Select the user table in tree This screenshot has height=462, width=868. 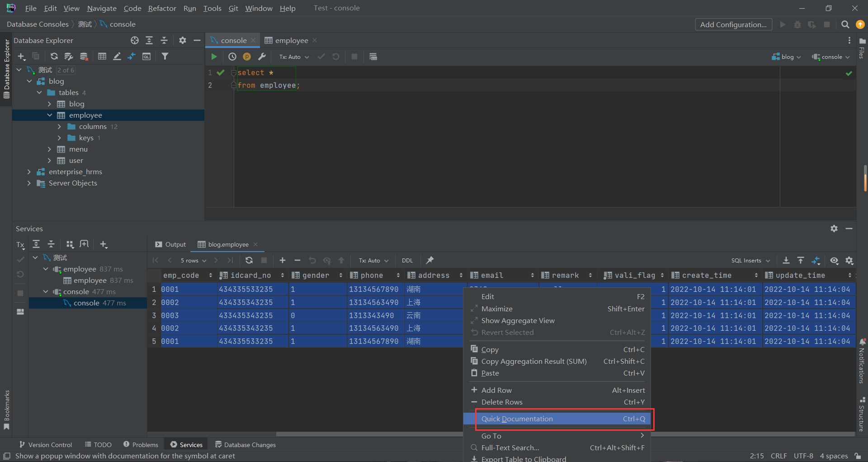pyautogui.click(x=76, y=161)
